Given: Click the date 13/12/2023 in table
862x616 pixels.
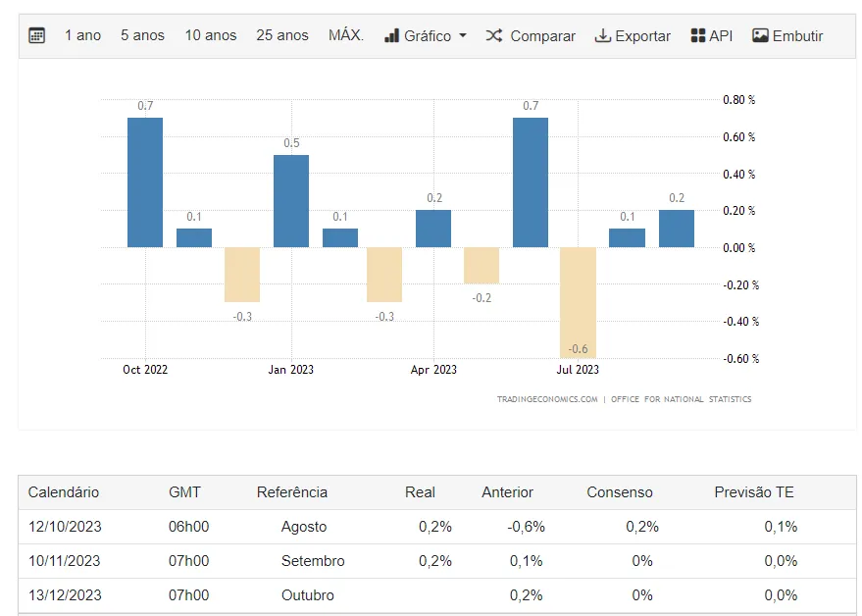Looking at the screenshot, I should [65, 595].
